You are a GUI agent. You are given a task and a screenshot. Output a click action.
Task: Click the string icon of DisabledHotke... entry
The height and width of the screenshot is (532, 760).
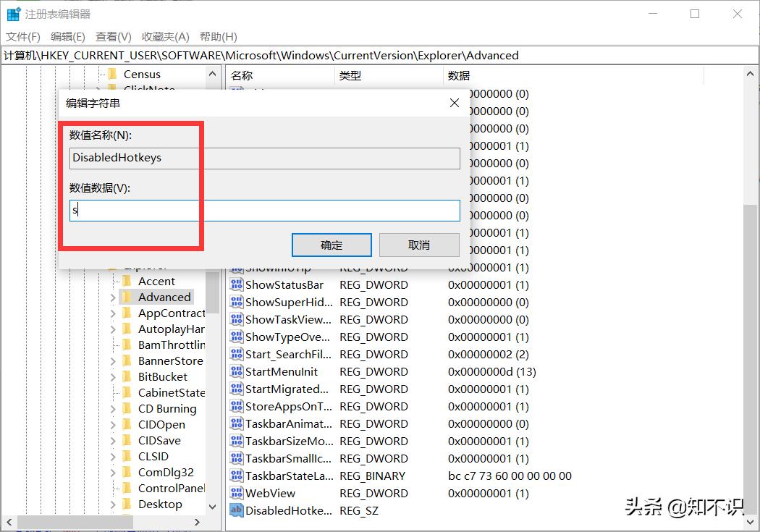pyautogui.click(x=237, y=510)
